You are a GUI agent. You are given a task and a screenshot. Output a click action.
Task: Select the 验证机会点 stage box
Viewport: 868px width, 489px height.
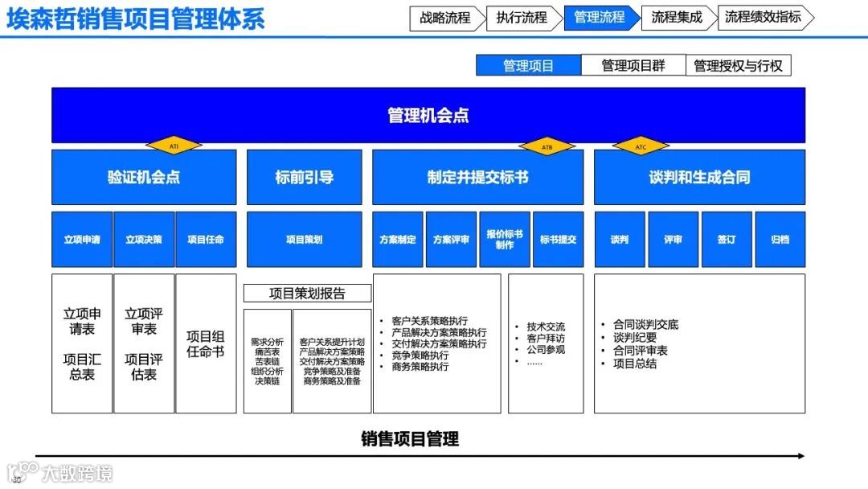[144, 177]
